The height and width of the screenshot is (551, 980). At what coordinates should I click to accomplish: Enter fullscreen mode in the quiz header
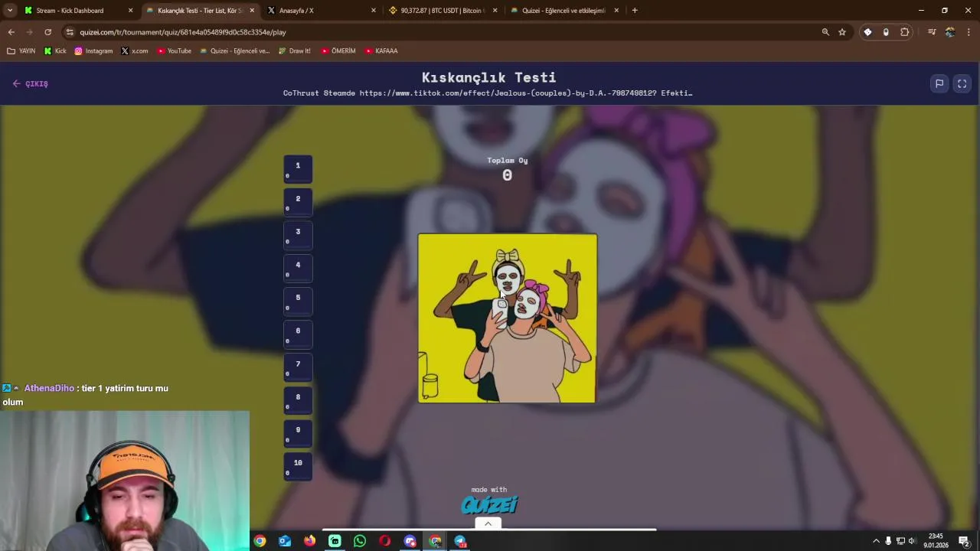[962, 83]
